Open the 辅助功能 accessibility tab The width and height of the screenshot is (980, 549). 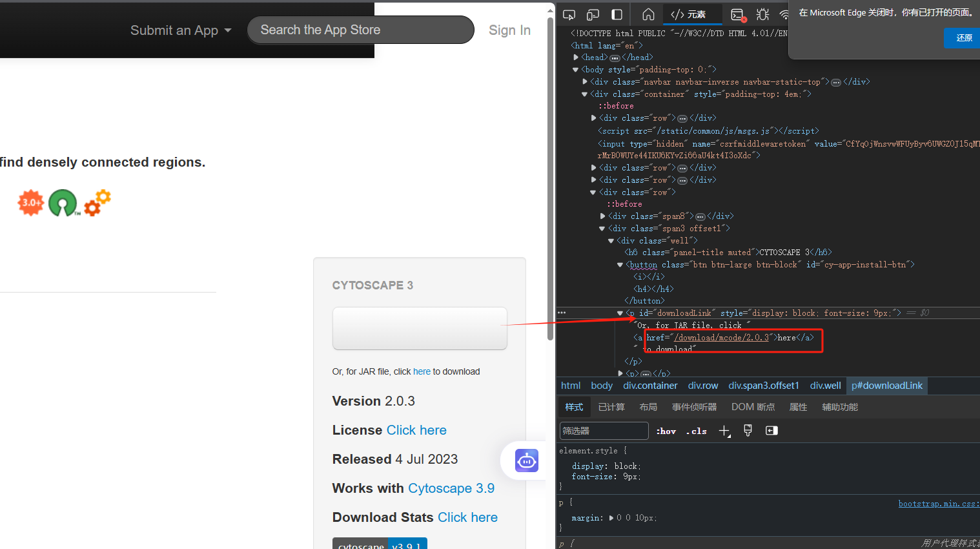840,407
